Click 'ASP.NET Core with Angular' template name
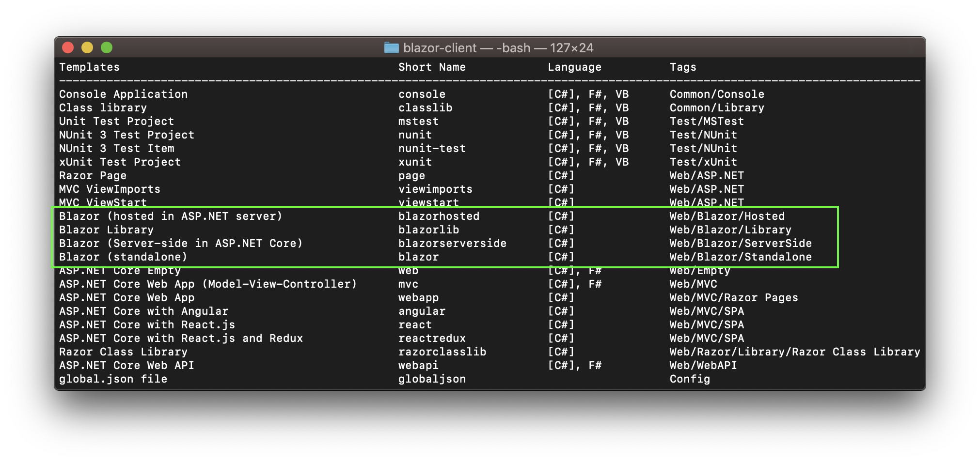The image size is (980, 462). click(144, 311)
